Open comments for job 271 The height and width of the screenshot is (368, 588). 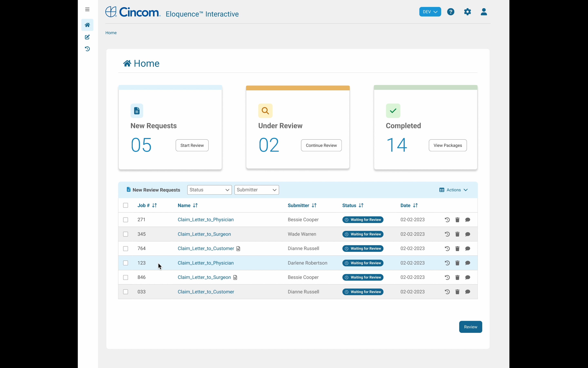[x=468, y=220]
